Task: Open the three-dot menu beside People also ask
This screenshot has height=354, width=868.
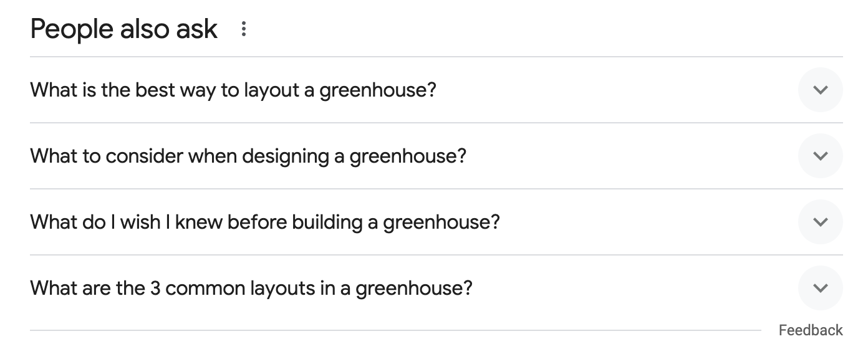Action: click(244, 29)
